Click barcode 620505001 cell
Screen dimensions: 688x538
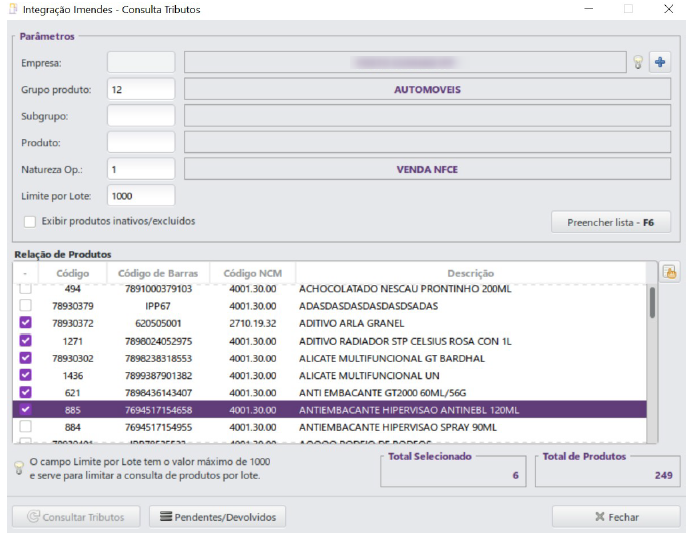[158, 323]
